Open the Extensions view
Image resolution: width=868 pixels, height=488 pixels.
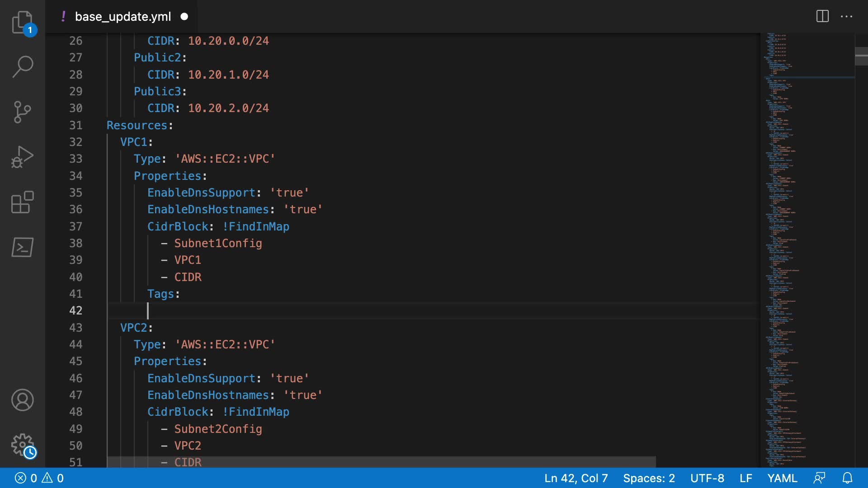coord(22,202)
